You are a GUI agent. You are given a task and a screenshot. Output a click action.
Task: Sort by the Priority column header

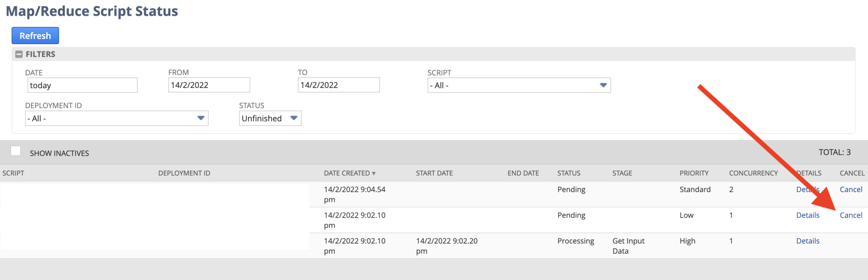(694, 173)
